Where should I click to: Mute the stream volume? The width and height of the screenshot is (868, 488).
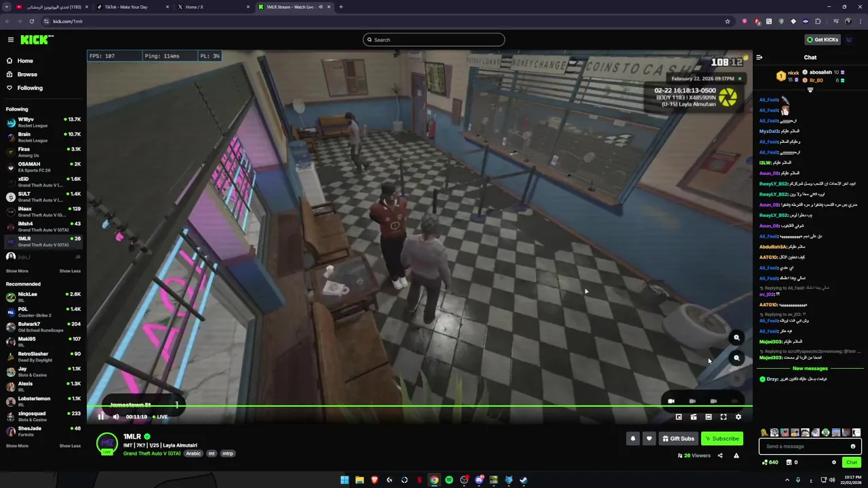tap(116, 417)
